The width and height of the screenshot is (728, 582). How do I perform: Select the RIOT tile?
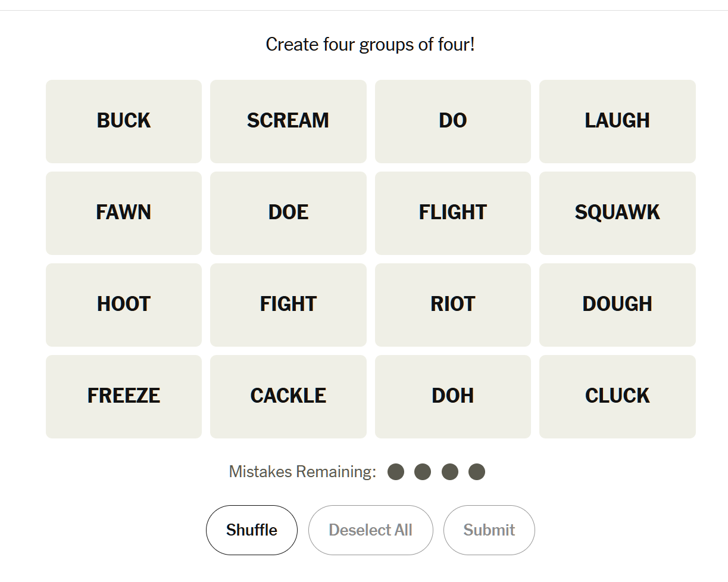[452, 304]
